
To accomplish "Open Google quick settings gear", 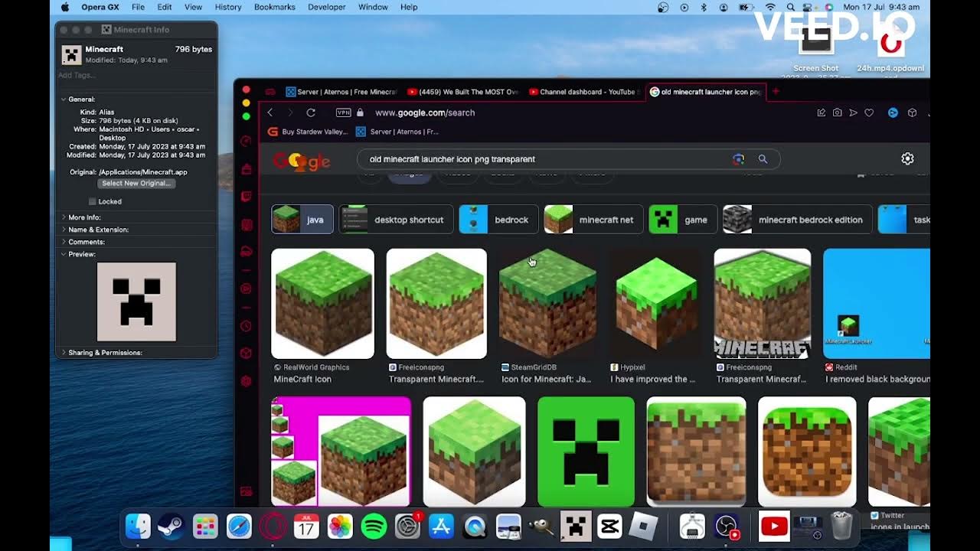I will point(907,158).
